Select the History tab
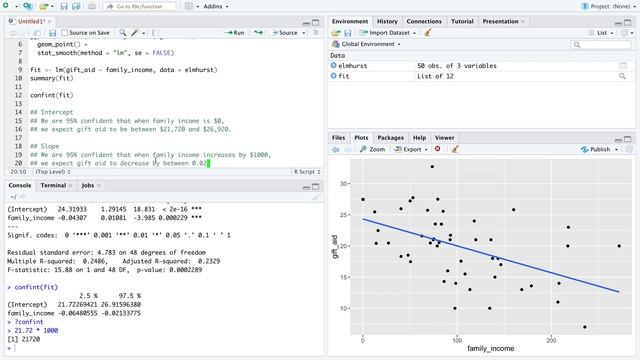640x360 pixels. (387, 21)
